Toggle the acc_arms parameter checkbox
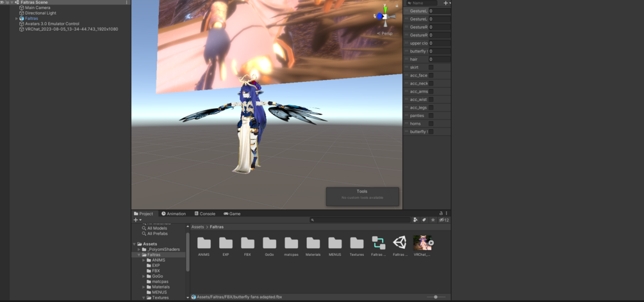Image resolution: width=644 pixels, height=302 pixels. (x=431, y=91)
